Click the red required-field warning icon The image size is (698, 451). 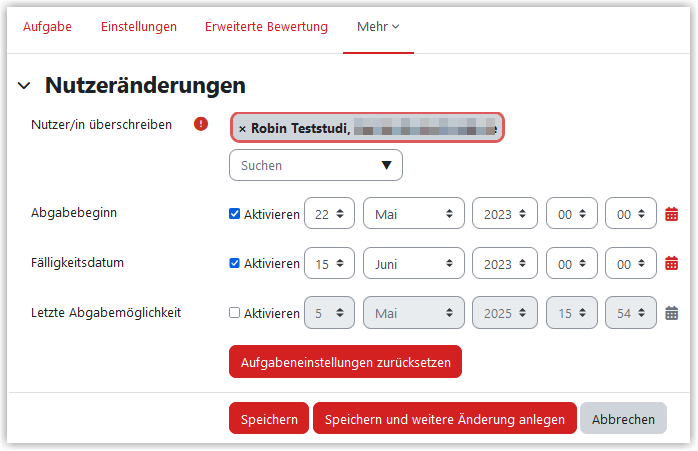pyautogui.click(x=201, y=124)
